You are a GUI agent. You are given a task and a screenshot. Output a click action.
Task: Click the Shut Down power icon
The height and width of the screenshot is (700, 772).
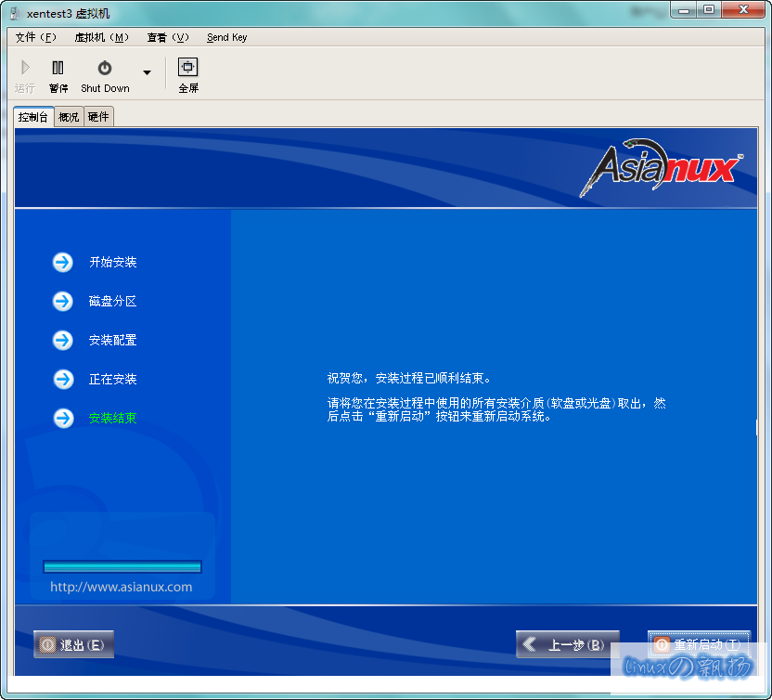pos(105,68)
